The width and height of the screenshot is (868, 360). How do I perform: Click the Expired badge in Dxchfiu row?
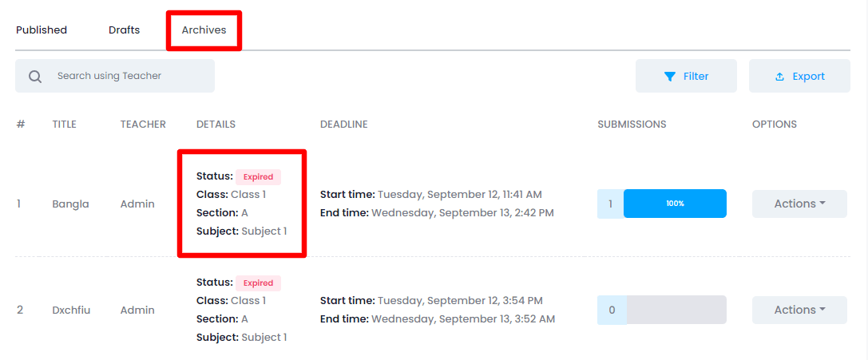[x=258, y=283]
